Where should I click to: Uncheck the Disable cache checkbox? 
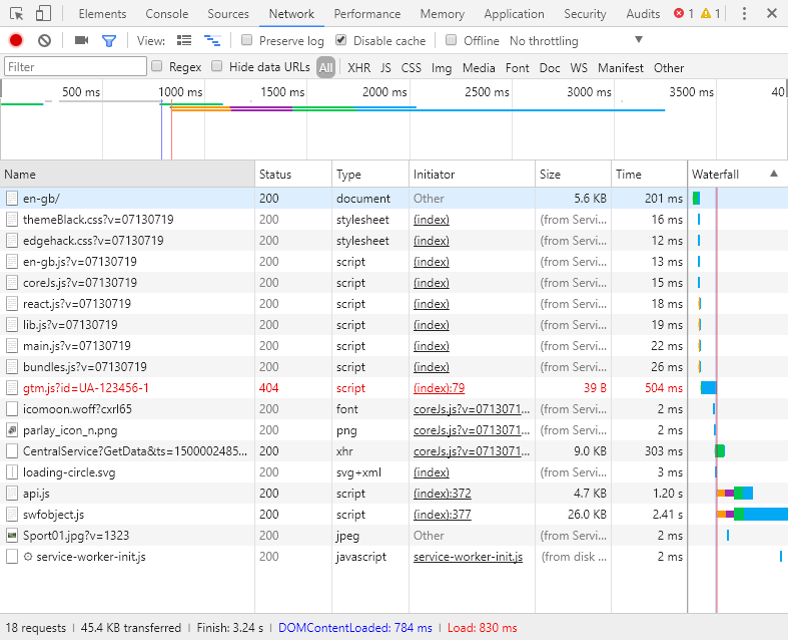[x=341, y=41]
